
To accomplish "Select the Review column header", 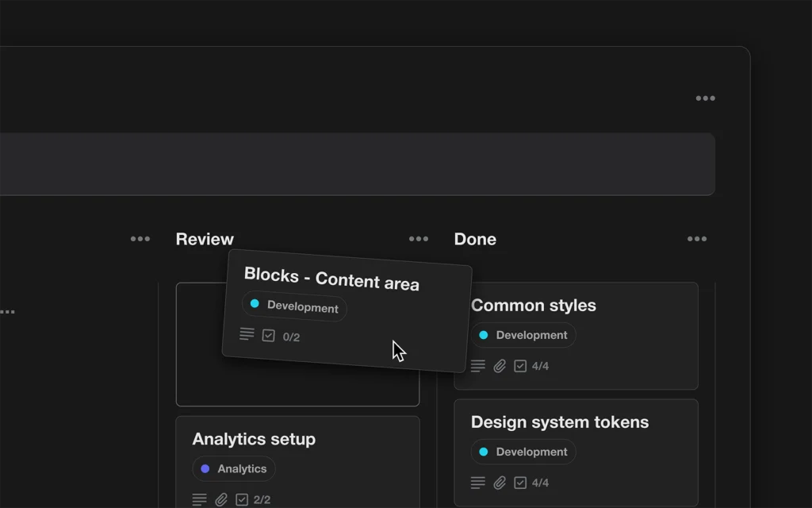I will pos(205,239).
